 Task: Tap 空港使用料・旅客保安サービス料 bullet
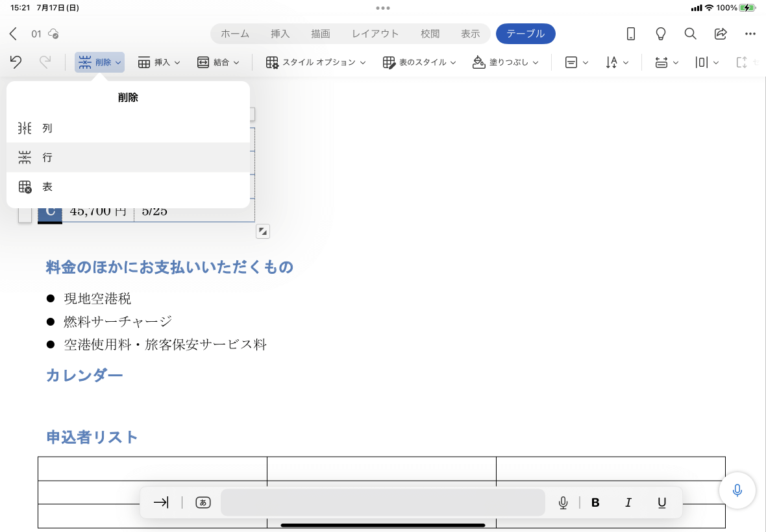(x=165, y=345)
